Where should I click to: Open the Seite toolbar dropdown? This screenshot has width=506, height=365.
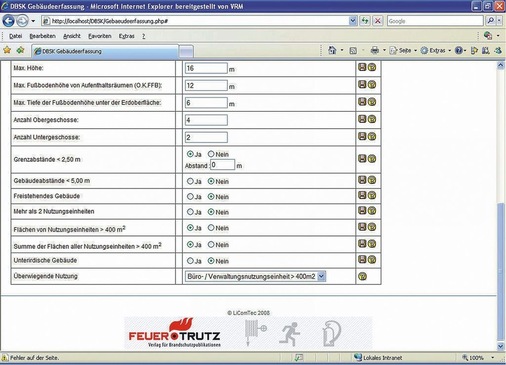tap(403, 51)
